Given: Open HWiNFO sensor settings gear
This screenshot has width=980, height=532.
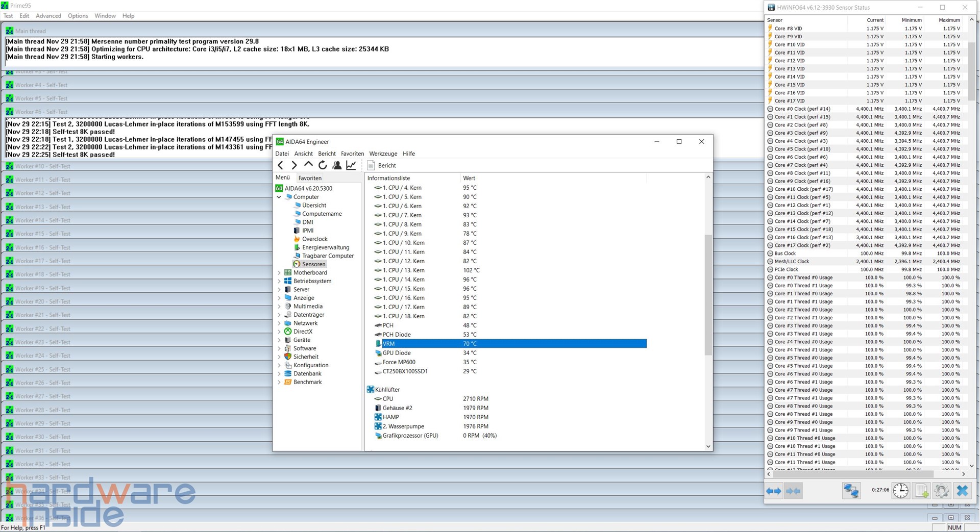Looking at the screenshot, I should tap(942, 491).
